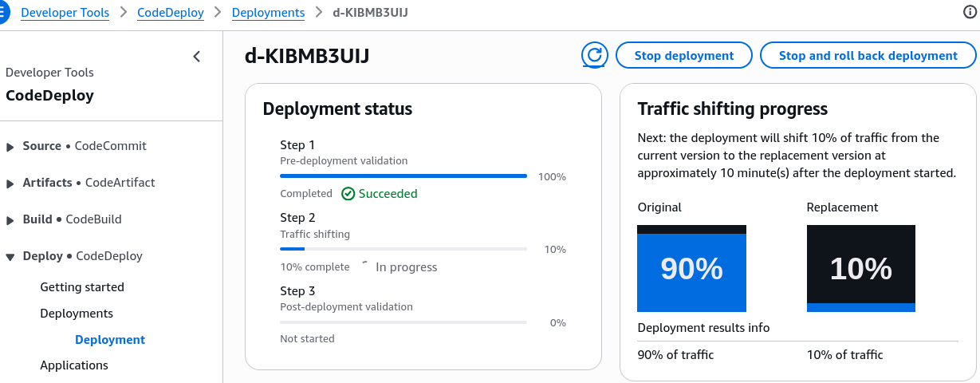Go to Developer Tools breadcrumb link

(65, 12)
